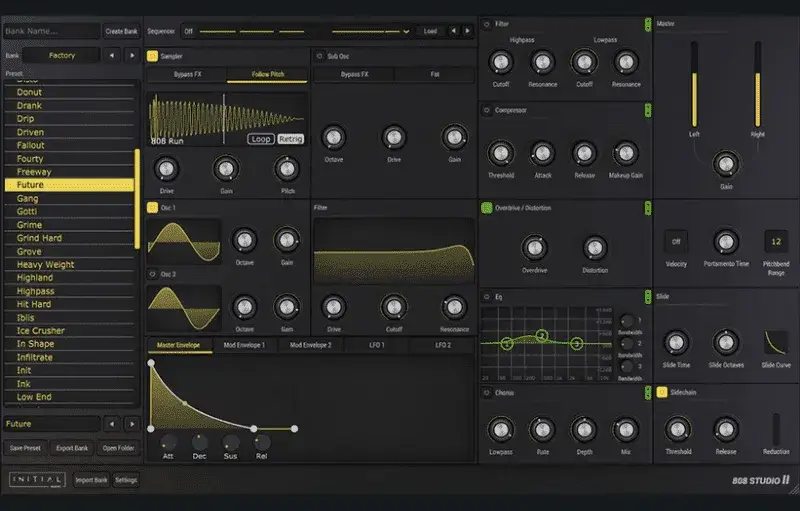Click the Compressor Makeup Gain knob

click(x=626, y=153)
